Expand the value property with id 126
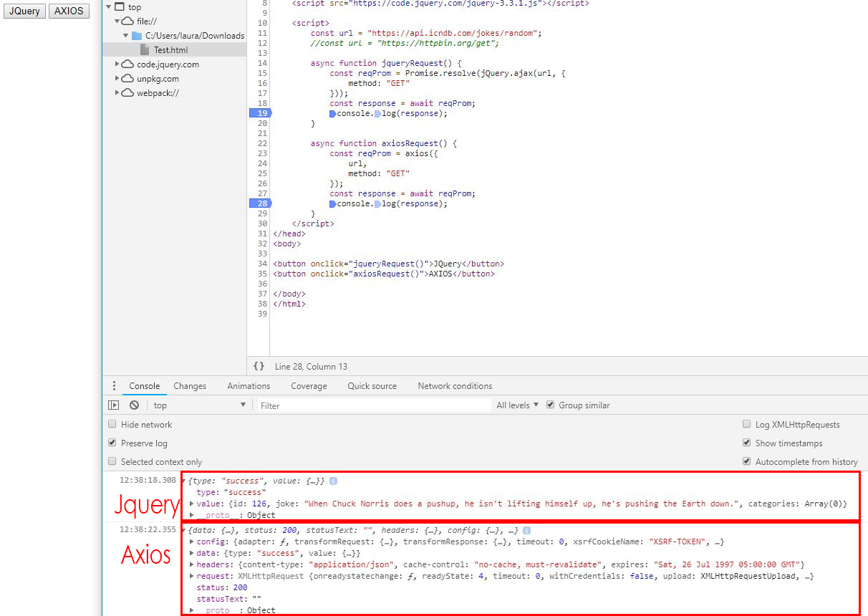Viewport: 868px width, 616px height. point(191,504)
